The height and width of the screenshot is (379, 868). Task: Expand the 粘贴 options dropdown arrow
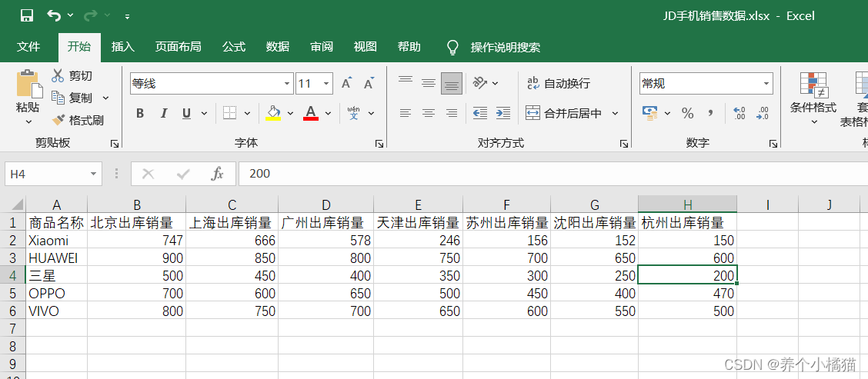[x=28, y=121]
